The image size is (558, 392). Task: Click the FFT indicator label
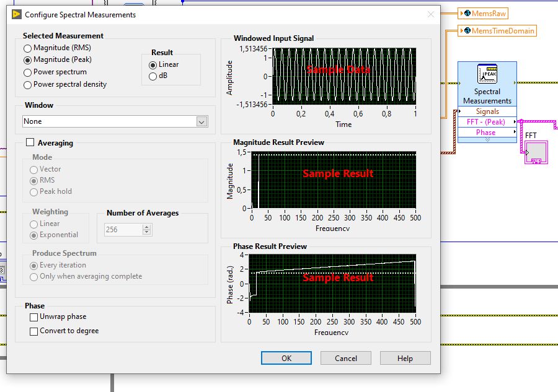tap(531, 136)
